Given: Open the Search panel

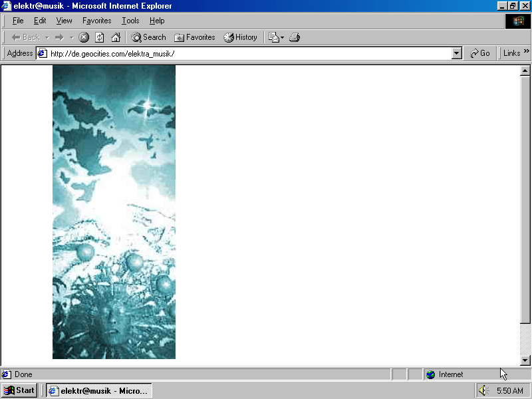Looking at the screenshot, I should tap(148, 37).
